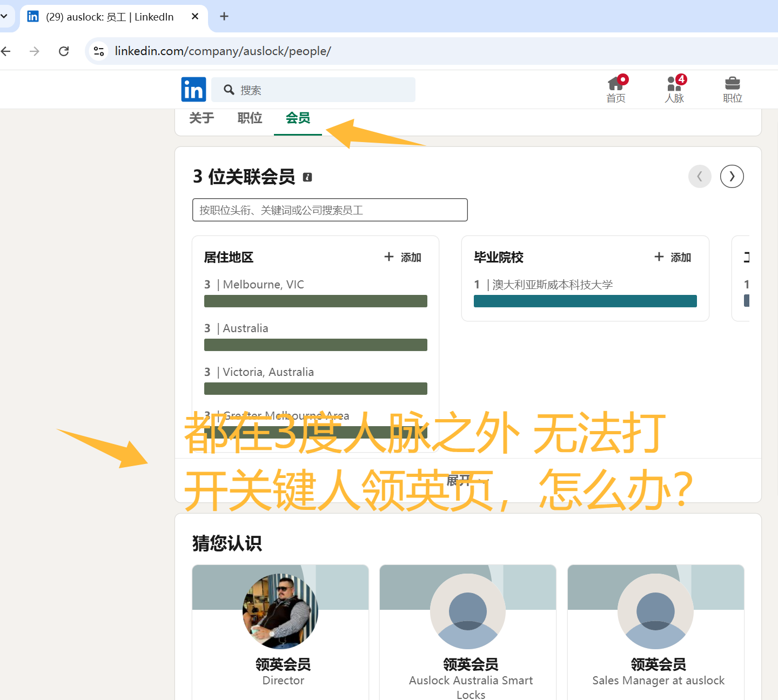The width and height of the screenshot is (778, 700).
Task: Click 领英会员 above Auslock Australia Smart Locks
Action: (x=471, y=664)
